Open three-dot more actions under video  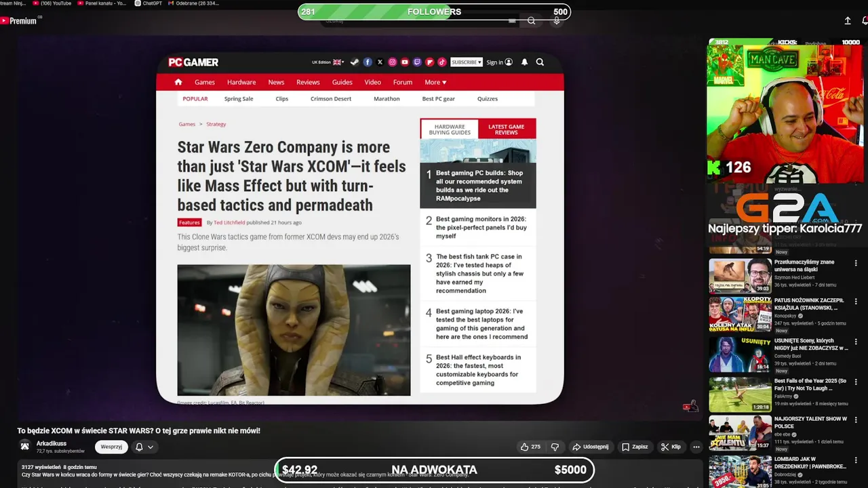click(x=696, y=447)
